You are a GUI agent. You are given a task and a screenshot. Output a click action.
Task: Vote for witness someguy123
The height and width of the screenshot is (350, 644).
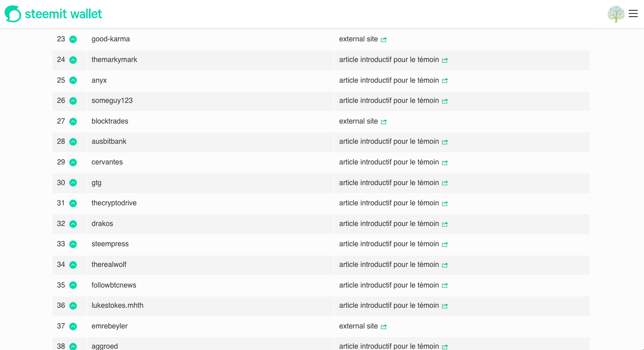point(73,101)
